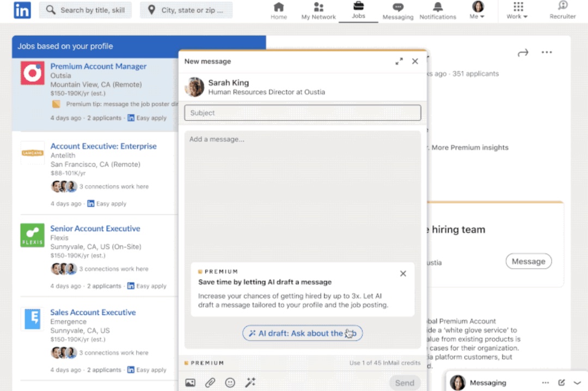Open Senior Account Executive job listing

[x=95, y=228]
